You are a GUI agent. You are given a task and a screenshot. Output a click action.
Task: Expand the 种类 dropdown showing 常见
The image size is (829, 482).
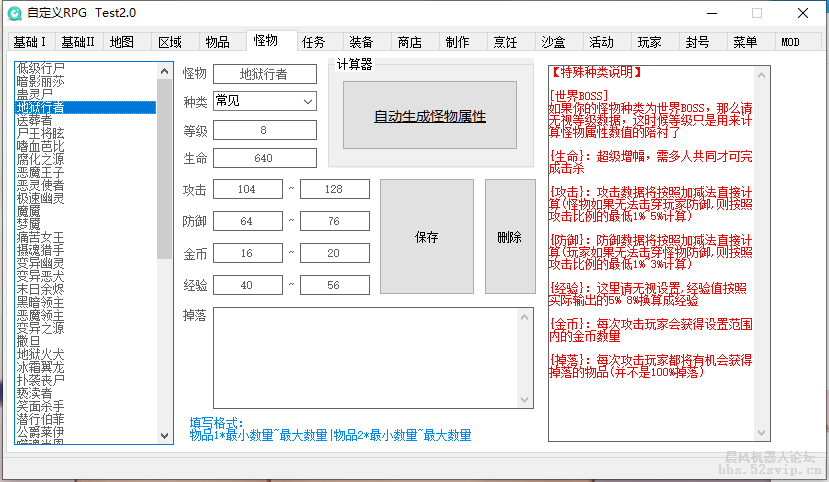pyautogui.click(x=265, y=101)
